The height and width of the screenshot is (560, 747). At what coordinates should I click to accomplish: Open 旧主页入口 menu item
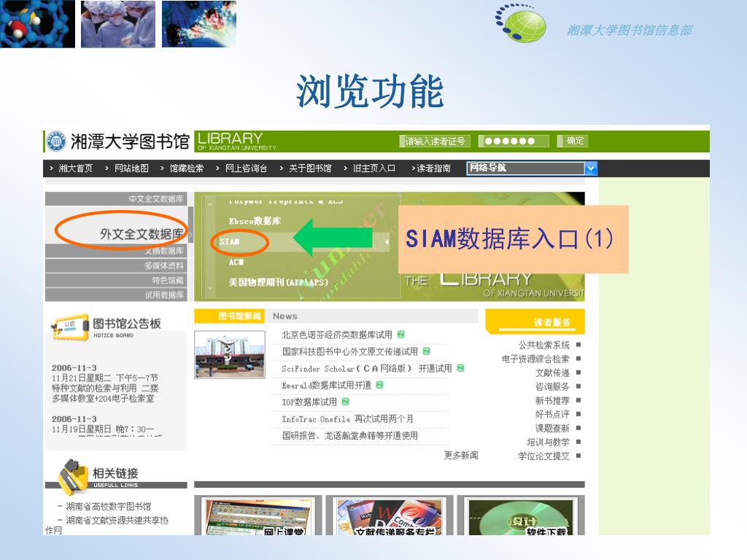(374, 168)
